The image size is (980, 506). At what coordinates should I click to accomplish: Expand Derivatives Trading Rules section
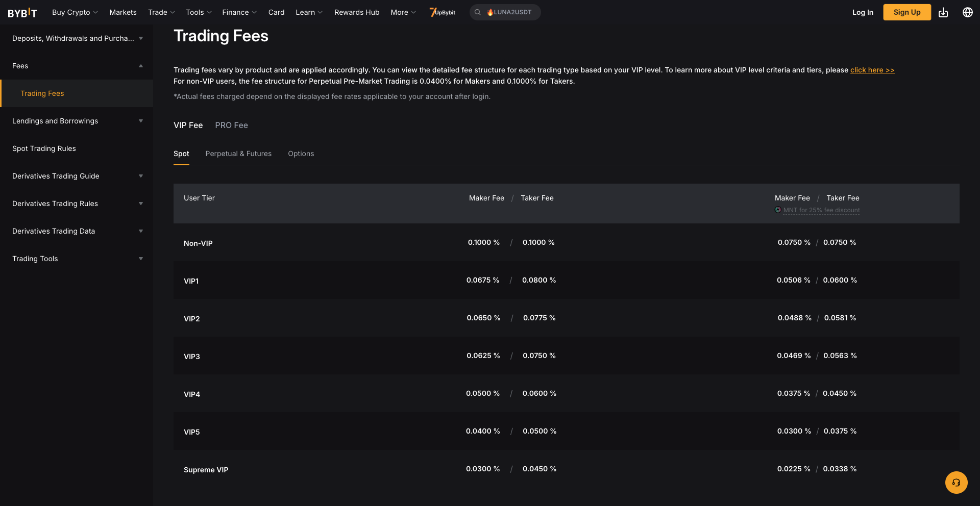pos(77,204)
